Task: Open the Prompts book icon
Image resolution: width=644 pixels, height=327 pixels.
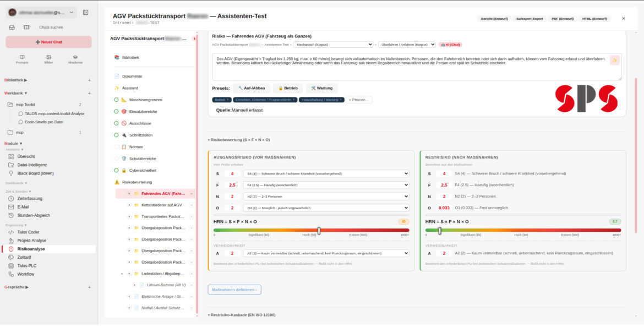Action: point(22,57)
